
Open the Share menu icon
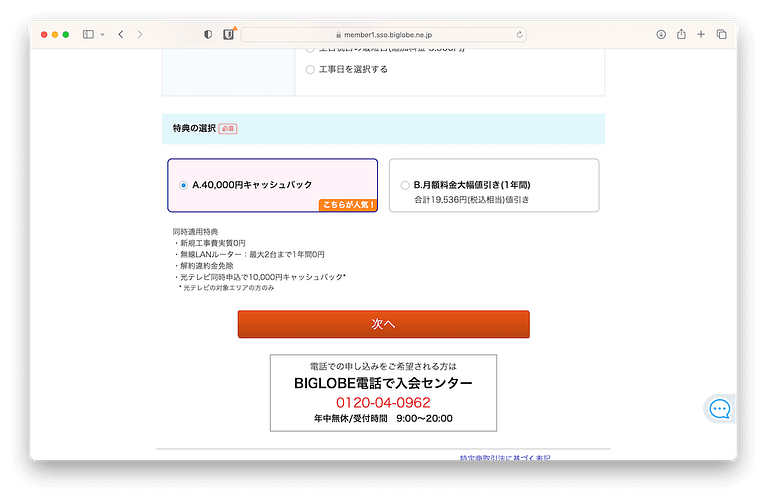pyautogui.click(x=681, y=34)
